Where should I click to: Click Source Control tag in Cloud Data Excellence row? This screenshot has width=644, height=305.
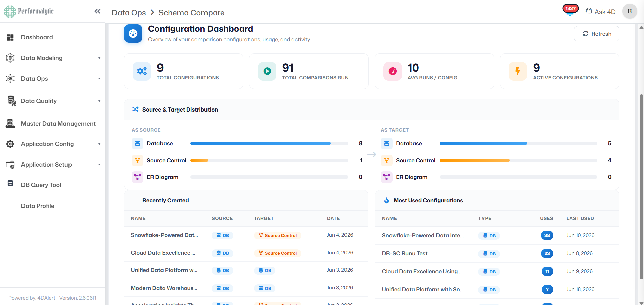tap(277, 253)
